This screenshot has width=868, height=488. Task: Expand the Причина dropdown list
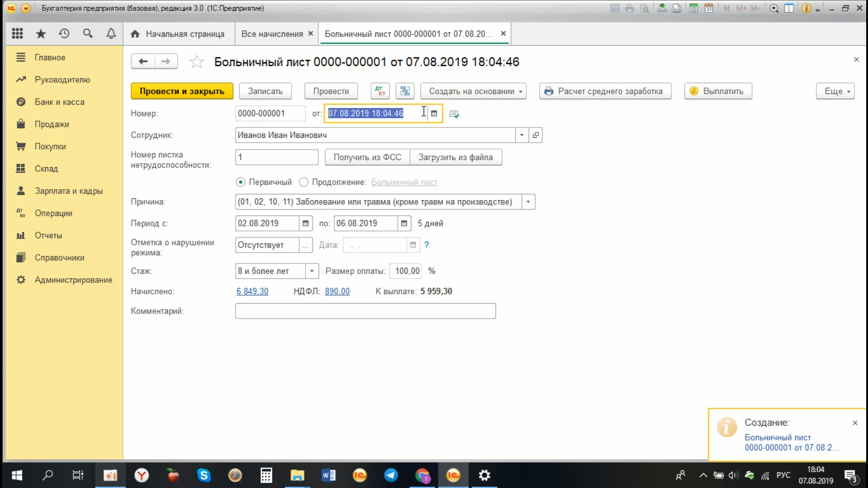tap(528, 202)
